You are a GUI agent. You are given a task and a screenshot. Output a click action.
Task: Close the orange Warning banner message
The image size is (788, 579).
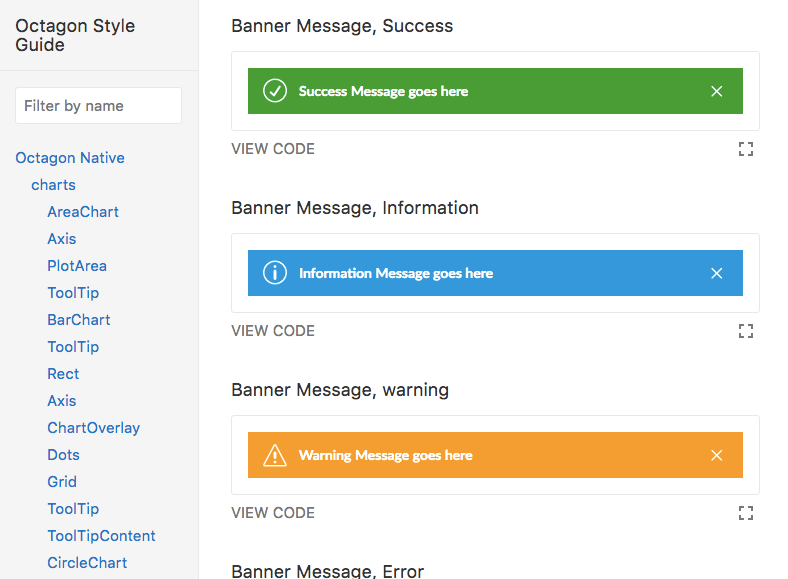click(x=716, y=455)
